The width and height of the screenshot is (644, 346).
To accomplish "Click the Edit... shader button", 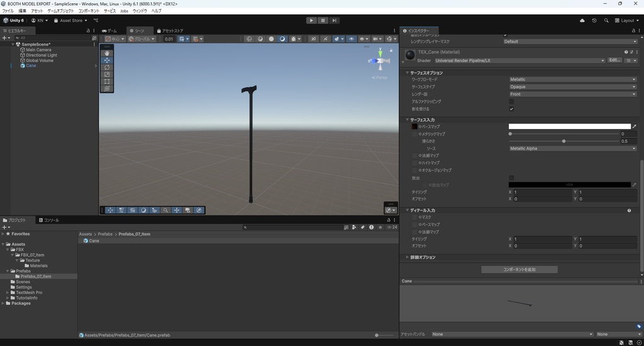I will point(614,60).
